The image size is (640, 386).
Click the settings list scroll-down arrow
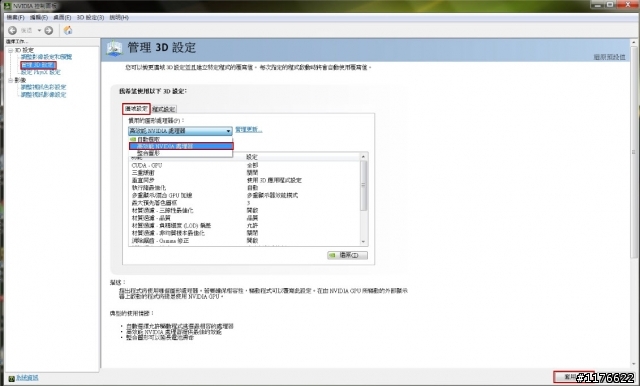pyautogui.click(x=363, y=242)
